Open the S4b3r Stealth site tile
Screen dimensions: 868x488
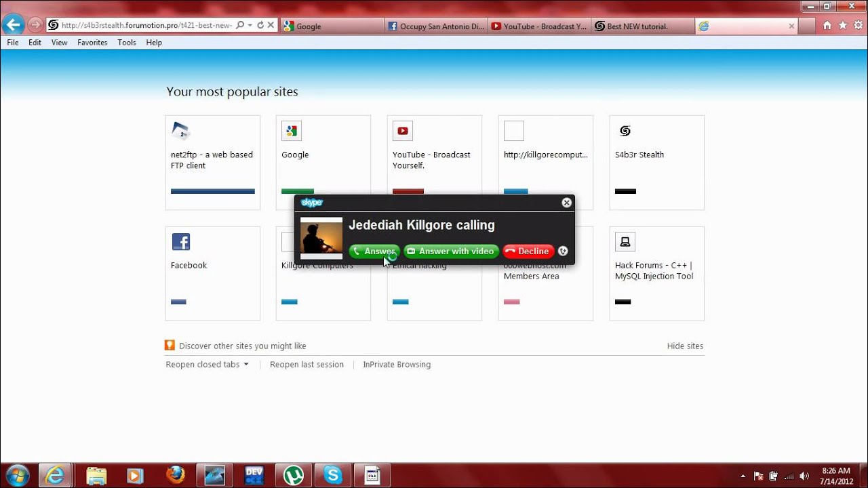click(x=657, y=162)
